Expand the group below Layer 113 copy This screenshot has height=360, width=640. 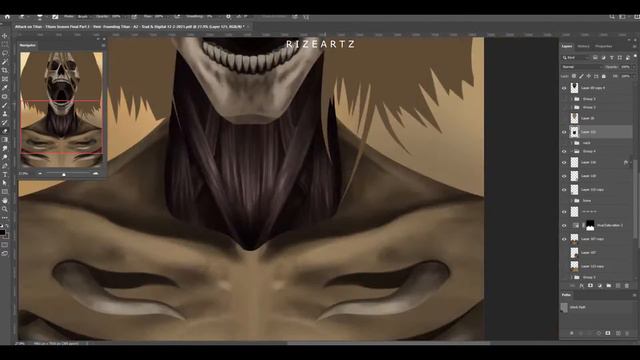click(572, 201)
